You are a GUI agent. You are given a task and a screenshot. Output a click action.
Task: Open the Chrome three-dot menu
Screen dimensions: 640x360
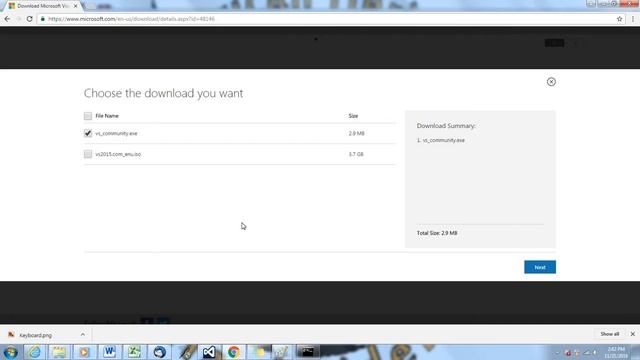[633, 19]
